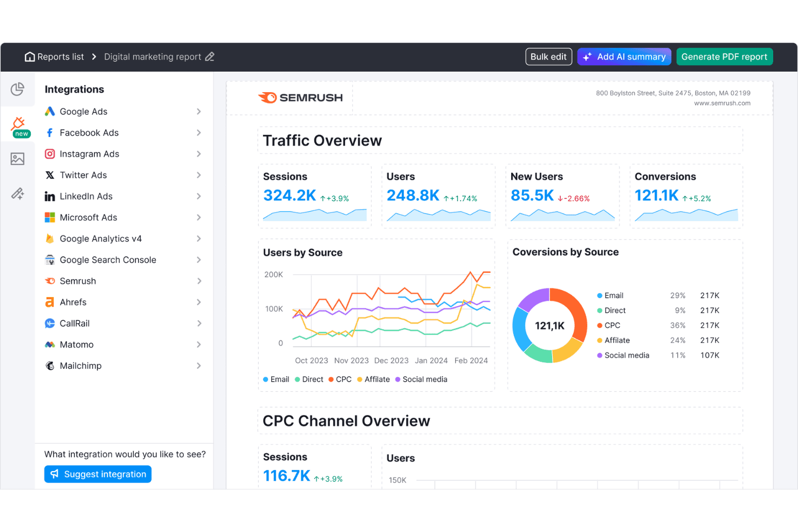The width and height of the screenshot is (798, 532).
Task: Open the magic design pen sidebar icon
Action: [x=18, y=194]
